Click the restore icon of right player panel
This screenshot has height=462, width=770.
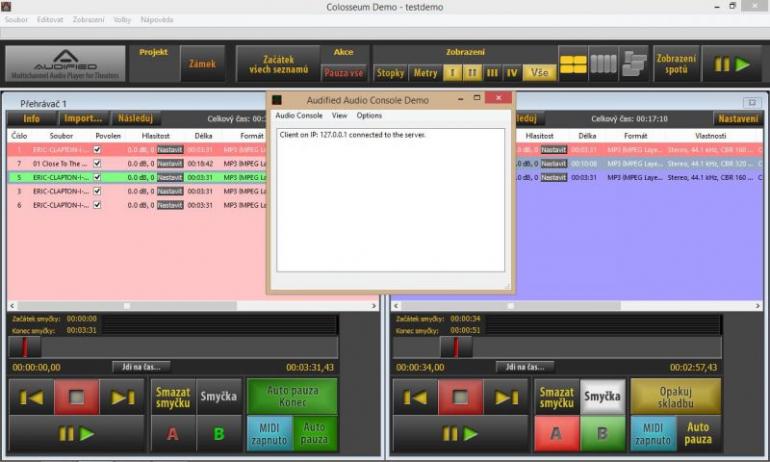click(751, 102)
